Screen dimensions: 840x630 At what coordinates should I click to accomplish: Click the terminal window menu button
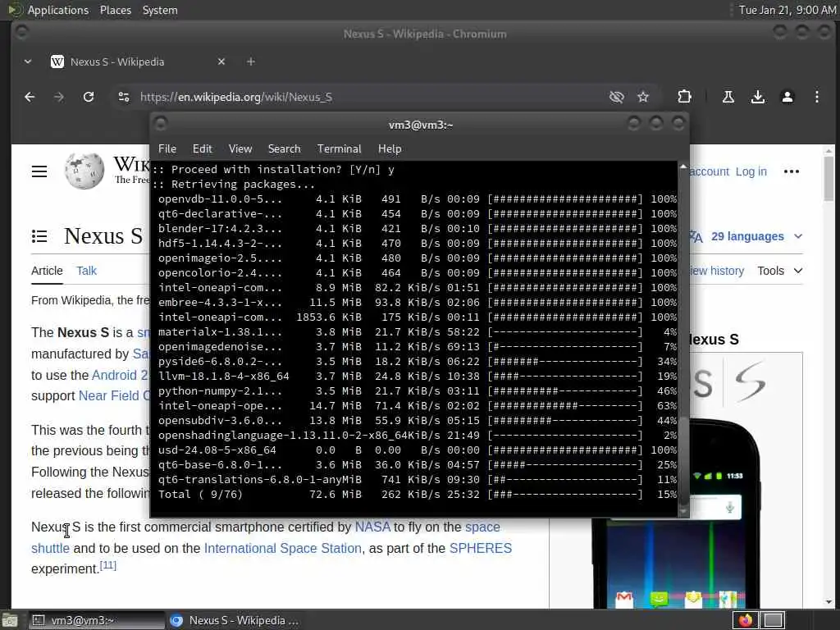tap(160, 125)
